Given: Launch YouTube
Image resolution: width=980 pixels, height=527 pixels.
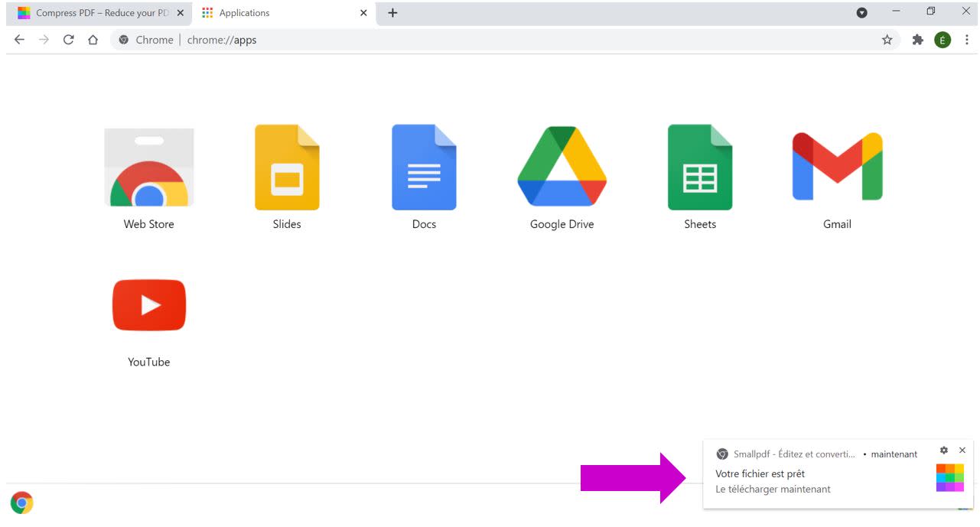Looking at the screenshot, I should point(148,304).
